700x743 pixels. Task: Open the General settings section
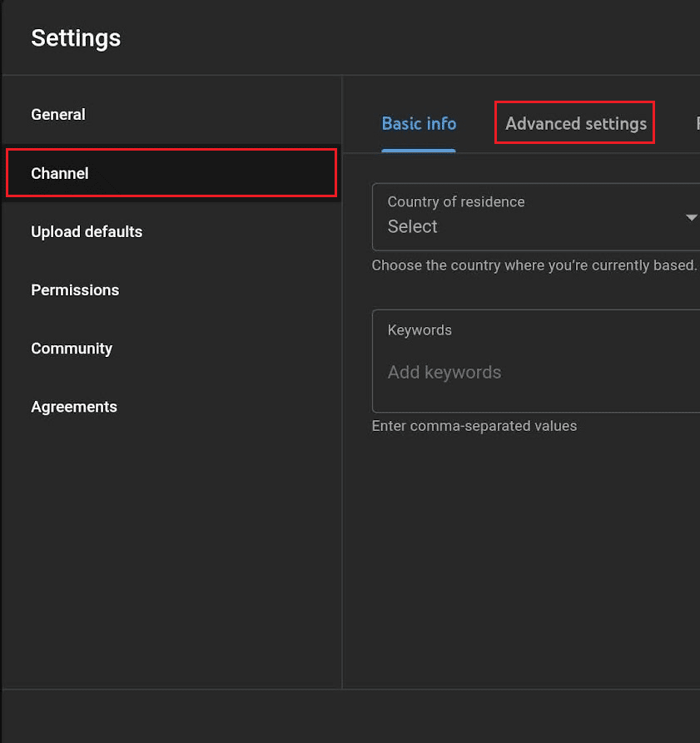click(58, 115)
